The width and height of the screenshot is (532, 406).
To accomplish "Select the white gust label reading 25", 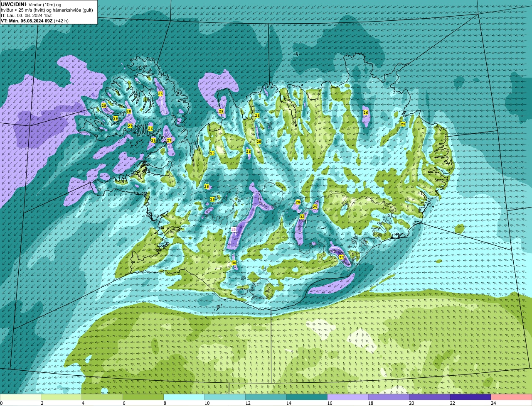I will point(234,229).
